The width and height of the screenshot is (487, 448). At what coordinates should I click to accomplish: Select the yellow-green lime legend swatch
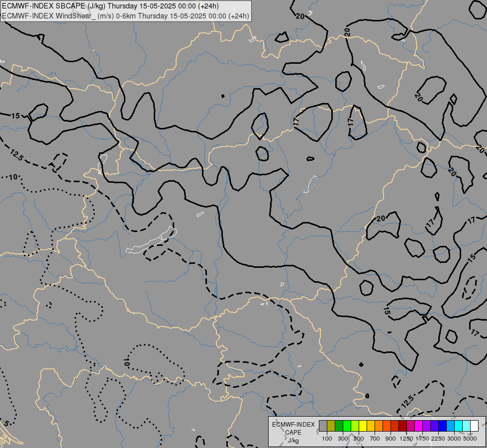click(355, 426)
